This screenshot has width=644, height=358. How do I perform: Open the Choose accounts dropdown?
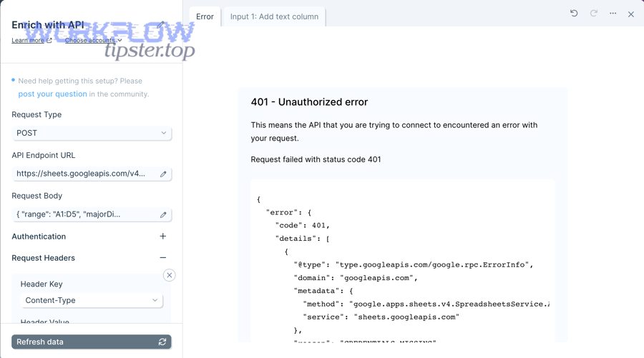(x=93, y=40)
